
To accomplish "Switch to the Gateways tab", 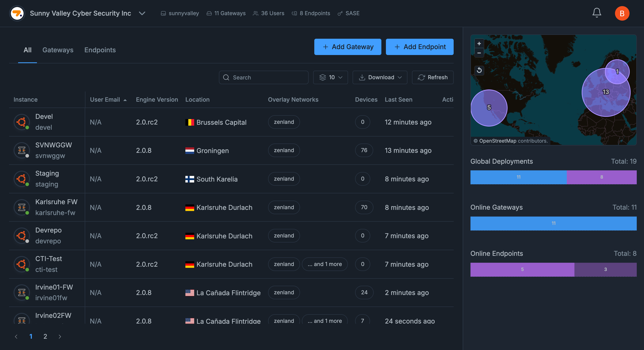I will (x=58, y=50).
